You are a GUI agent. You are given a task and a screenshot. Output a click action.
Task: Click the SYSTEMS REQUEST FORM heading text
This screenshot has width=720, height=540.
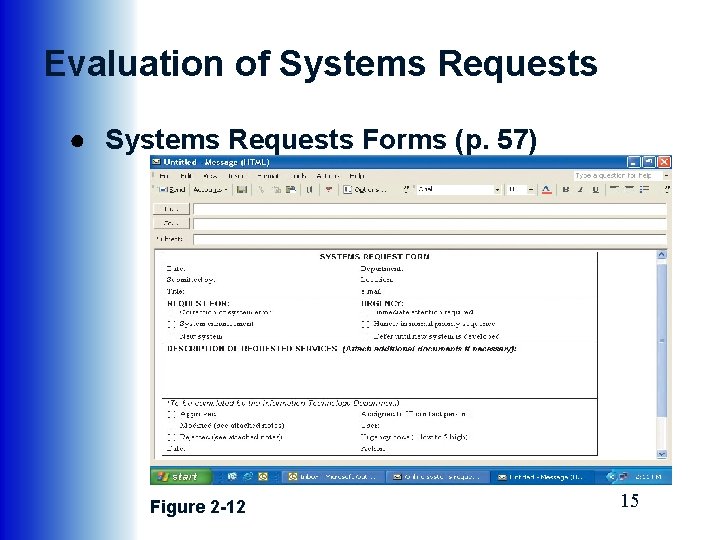coord(375,257)
